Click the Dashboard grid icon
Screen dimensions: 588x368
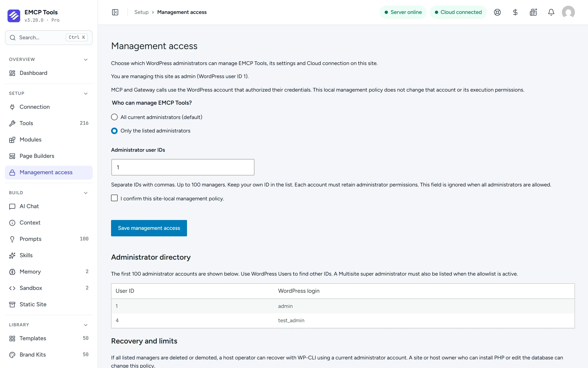tap(12, 73)
